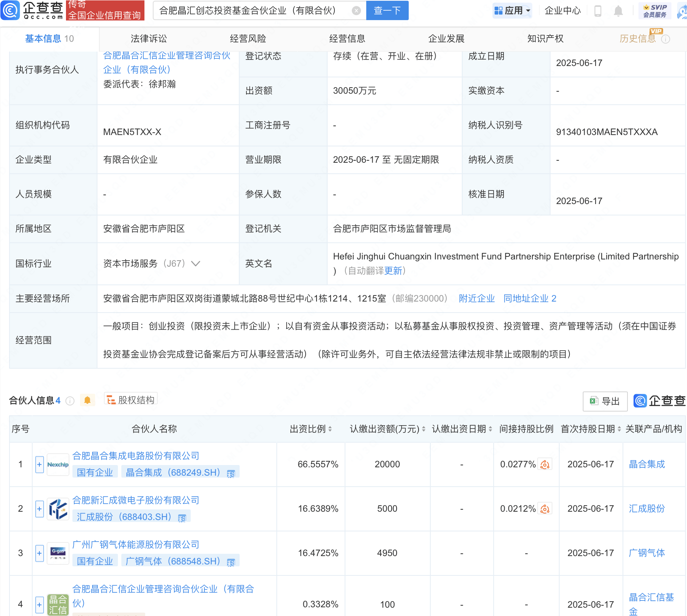Expand row 3 广州广钢气体 plus

(x=39, y=553)
